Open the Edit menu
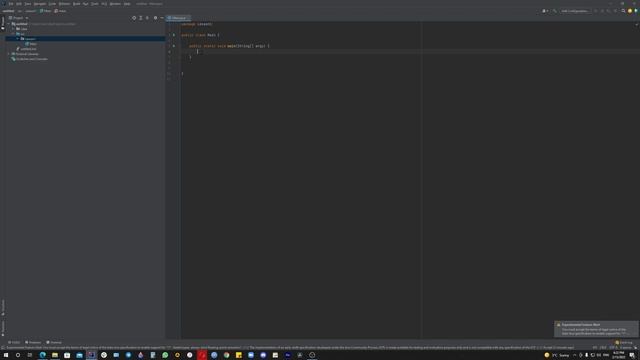The width and height of the screenshot is (640, 360). (x=19, y=4)
